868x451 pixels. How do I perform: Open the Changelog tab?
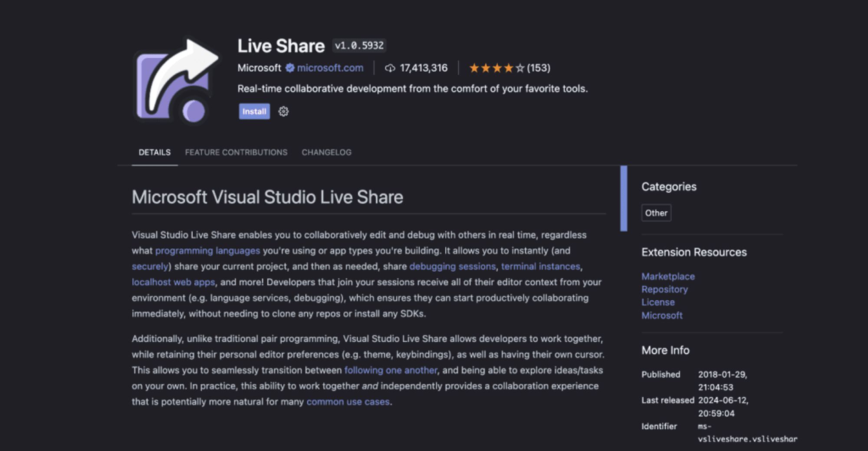pyautogui.click(x=326, y=152)
